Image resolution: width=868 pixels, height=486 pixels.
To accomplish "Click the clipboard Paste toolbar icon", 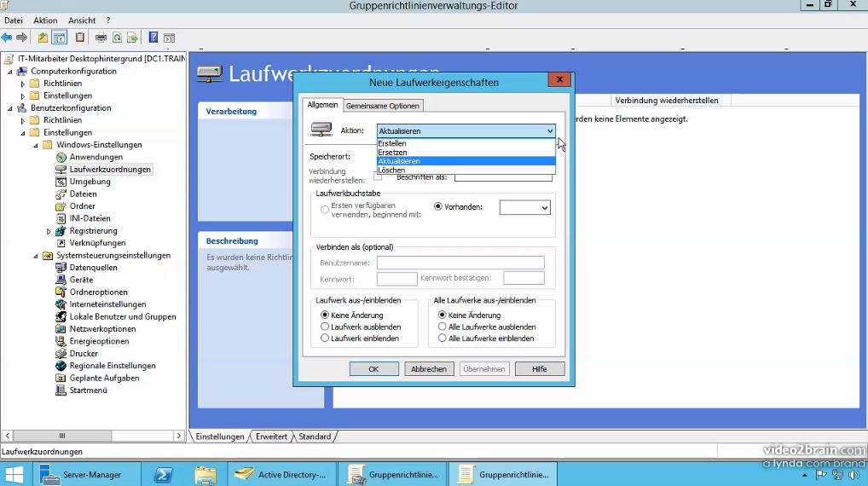I will pos(80,38).
